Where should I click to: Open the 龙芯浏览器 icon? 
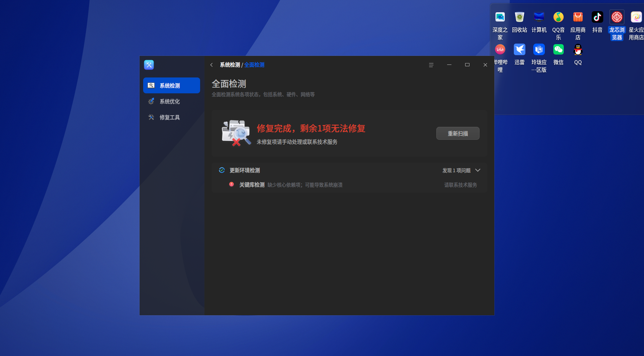tap(617, 17)
